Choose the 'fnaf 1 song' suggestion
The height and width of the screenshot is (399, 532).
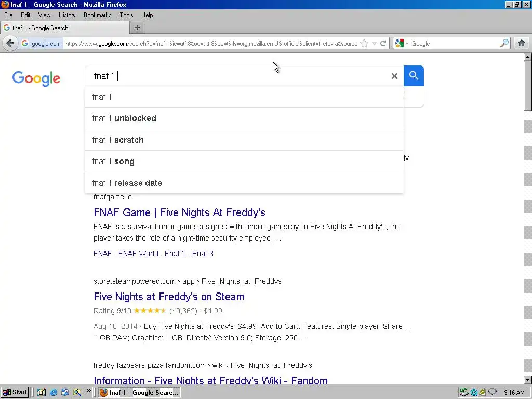coord(244,161)
